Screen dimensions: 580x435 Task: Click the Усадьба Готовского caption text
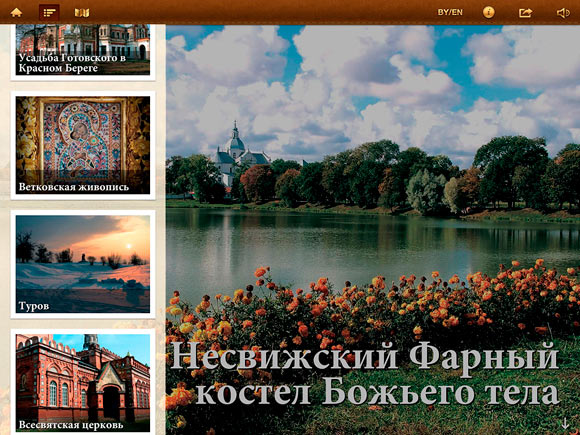[x=72, y=63]
